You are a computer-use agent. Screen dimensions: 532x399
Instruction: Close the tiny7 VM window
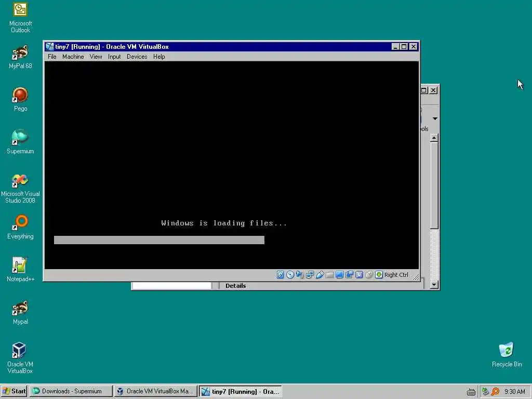point(413,46)
